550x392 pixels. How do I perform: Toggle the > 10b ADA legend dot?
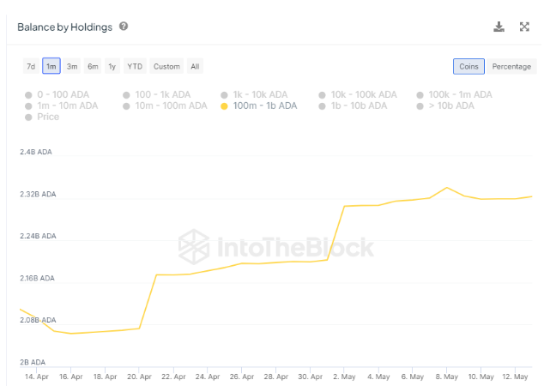(420, 106)
